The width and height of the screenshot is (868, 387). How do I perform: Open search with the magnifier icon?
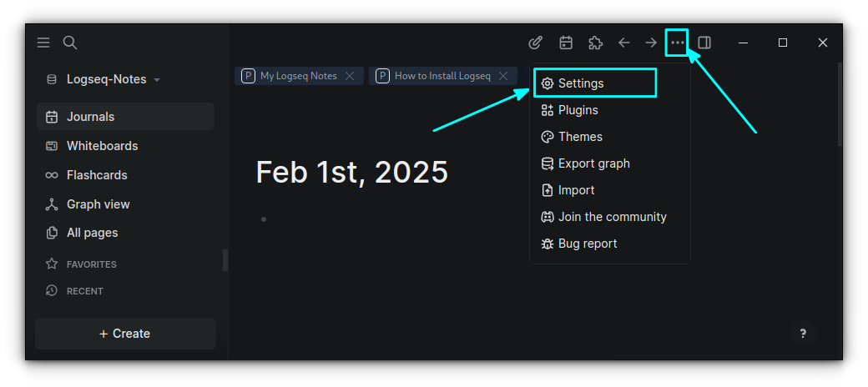[70, 43]
